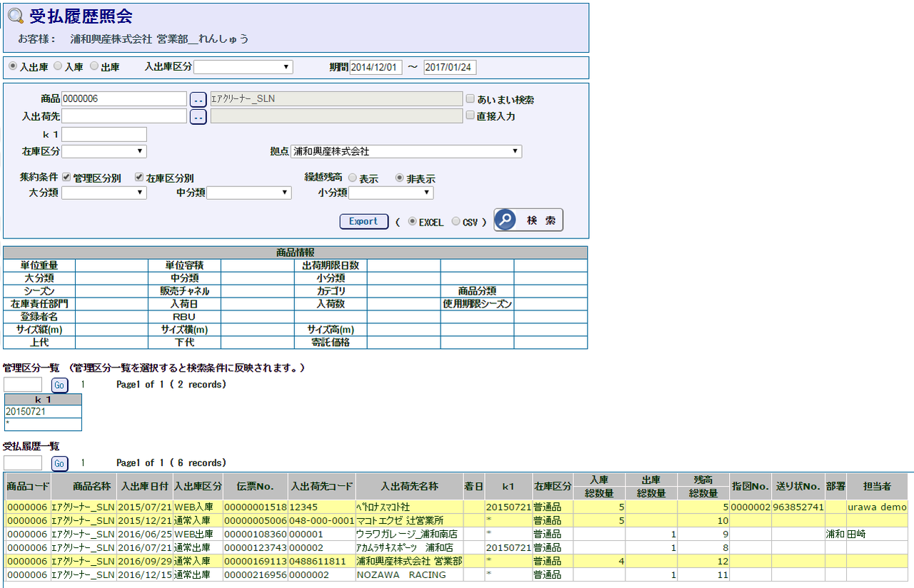
Task: Select the * row in k1 list
Action: pos(43,424)
